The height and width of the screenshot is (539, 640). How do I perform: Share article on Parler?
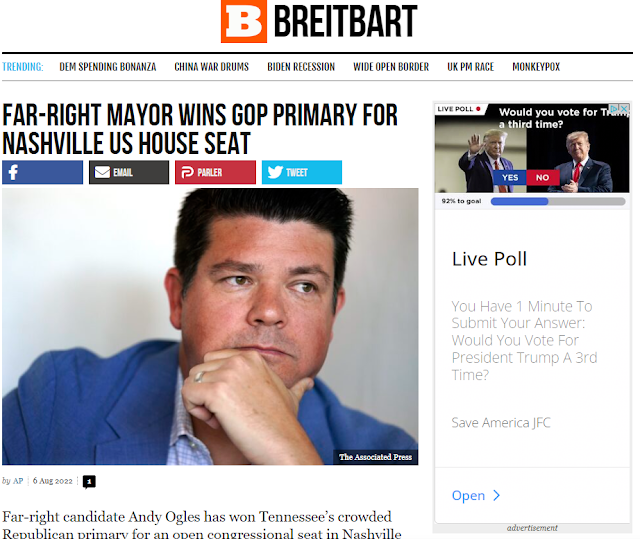point(215,172)
